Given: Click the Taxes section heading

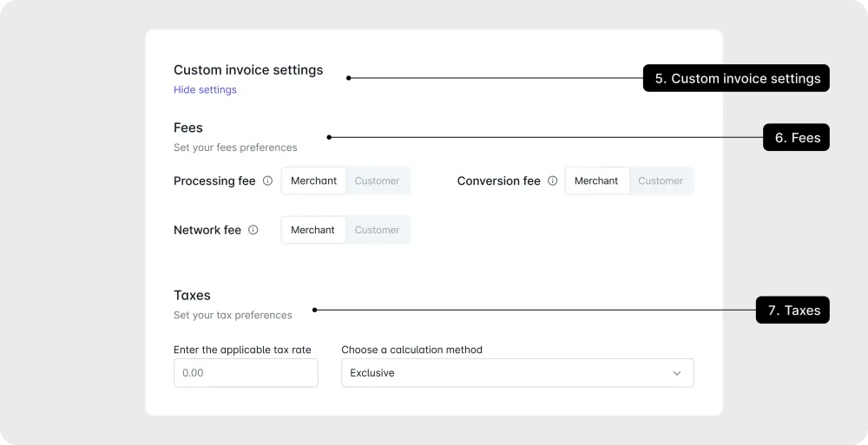Looking at the screenshot, I should coord(192,295).
